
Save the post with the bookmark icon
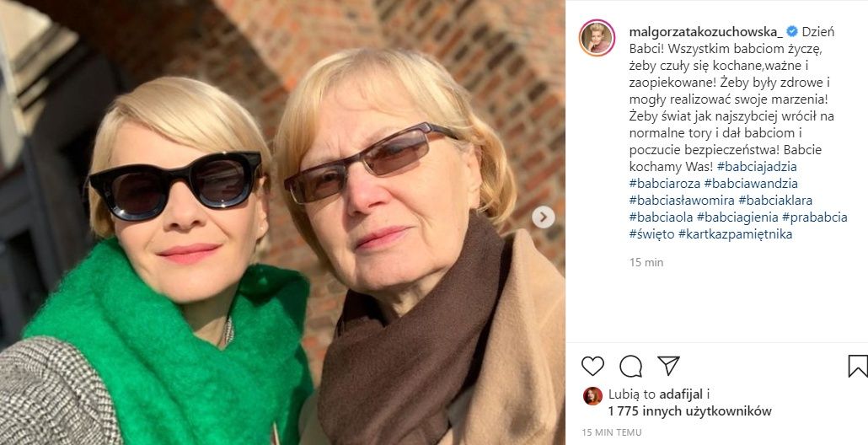[857, 366]
